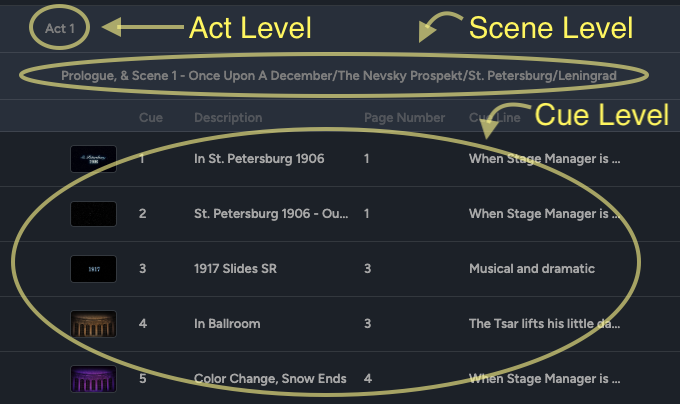Screen dimensions: 680x404
Task: Click page number 4 in cue 5 row
Action: tap(368, 379)
